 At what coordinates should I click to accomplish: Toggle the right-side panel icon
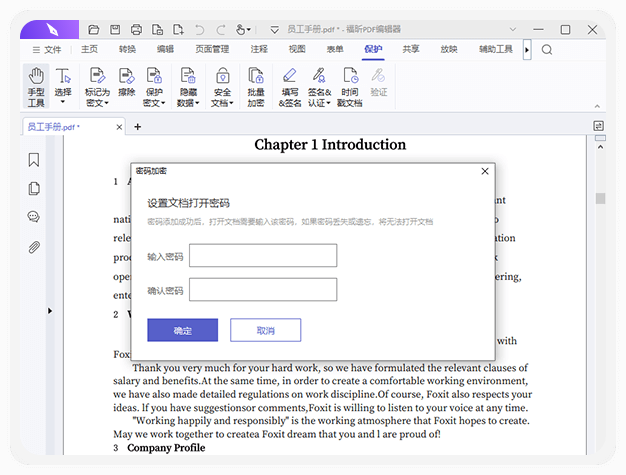pos(598,126)
